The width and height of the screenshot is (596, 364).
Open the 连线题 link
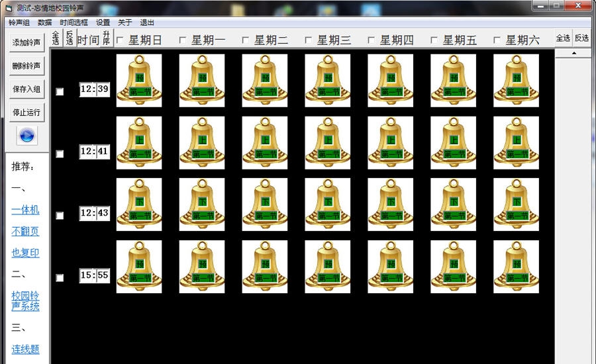[x=25, y=349]
